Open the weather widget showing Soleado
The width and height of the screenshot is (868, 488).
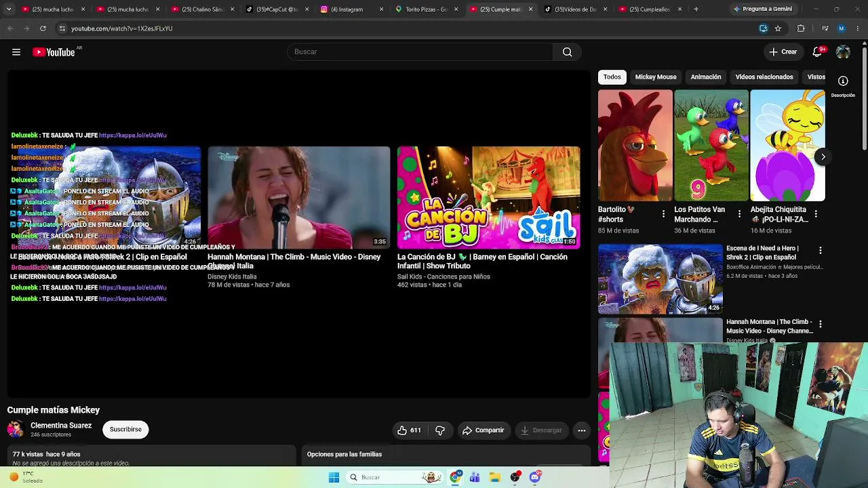[27, 477]
